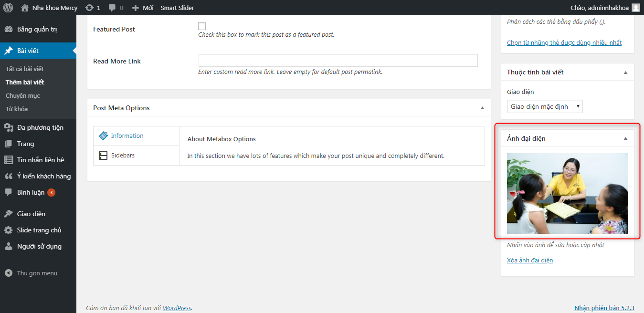Viewport: 644px width, 313px height.
Task: Click the Sidebars tab layout icon
Action: tap(103, 156)
